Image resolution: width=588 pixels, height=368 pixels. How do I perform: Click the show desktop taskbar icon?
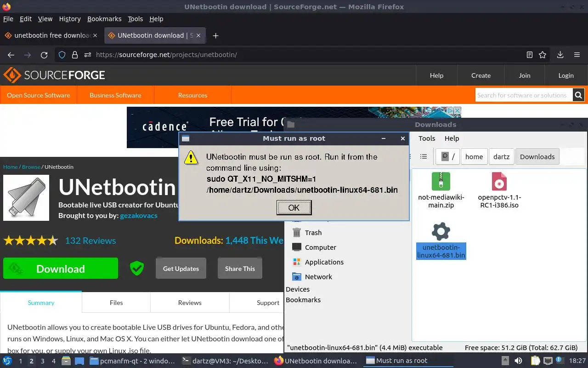pyautogui.click(x=79, y=361)
